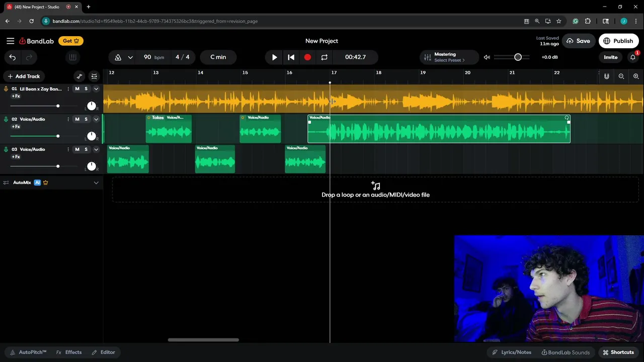The height and width of the screenshot is (362, 644).
Task: Expand track 01 options chevron
Action: pyautogui.click(x=96, y=89)
